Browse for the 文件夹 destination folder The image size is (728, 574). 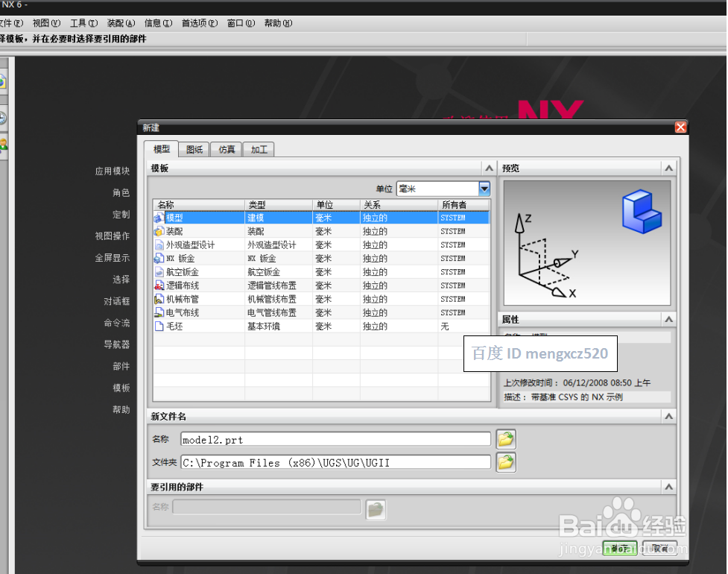pyautogui.click(x=506, y=462)
